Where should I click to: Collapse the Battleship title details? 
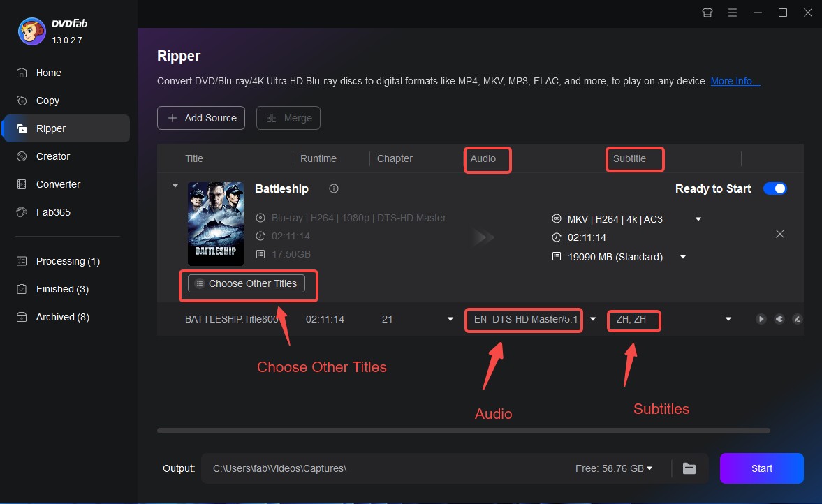(174, 185)
